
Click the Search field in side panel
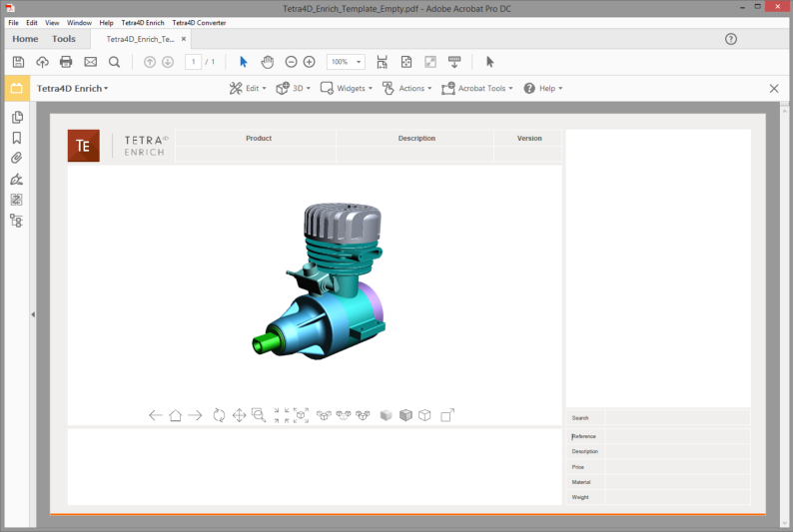(x=677, y=418)
